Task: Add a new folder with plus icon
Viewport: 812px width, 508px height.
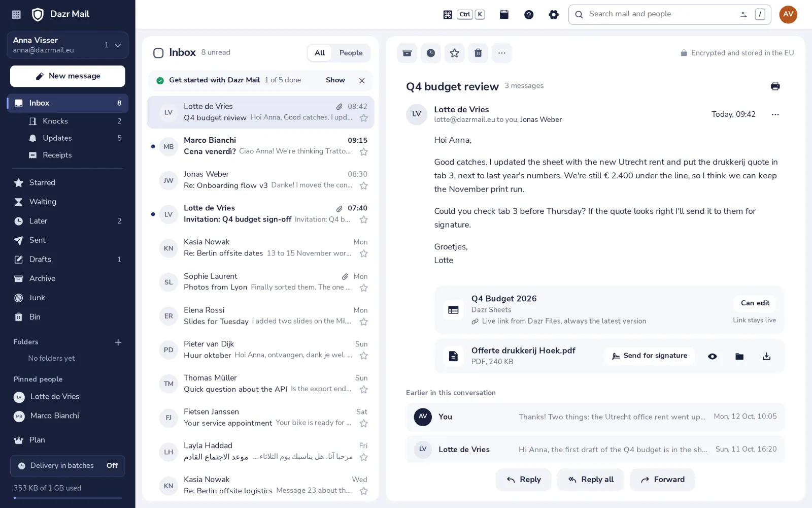Action: (118, 342)
